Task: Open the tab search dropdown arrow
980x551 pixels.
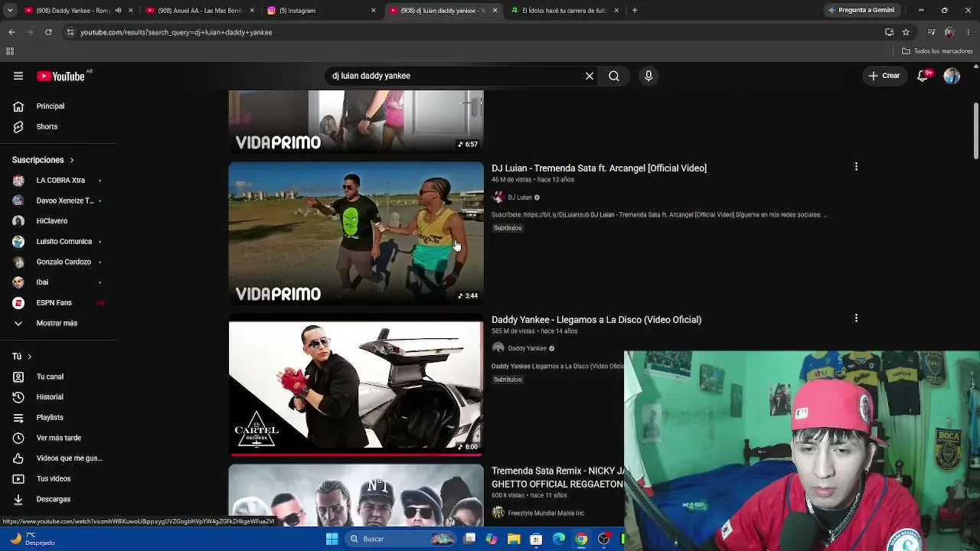Action: [x=9, y=11]
